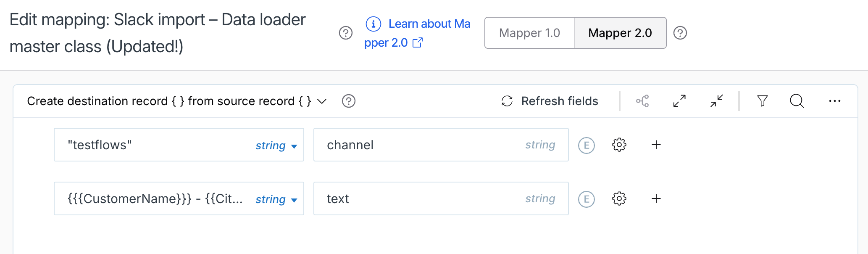Click the help icon next to Mapper 2.0
The height and width of the screenshot is (254, 868).
click(x=681, y=33)
